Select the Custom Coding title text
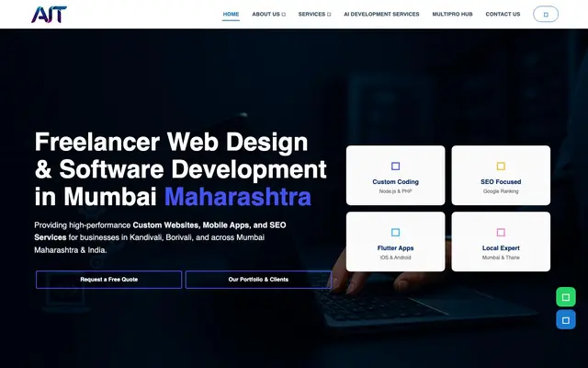This screenshot has height=368, width=588. point(395,182)
